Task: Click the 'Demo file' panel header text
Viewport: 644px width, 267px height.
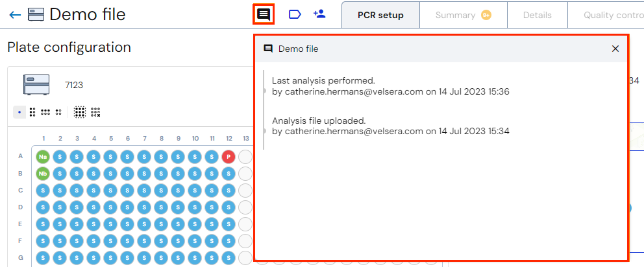Action: tap(298, 49)
